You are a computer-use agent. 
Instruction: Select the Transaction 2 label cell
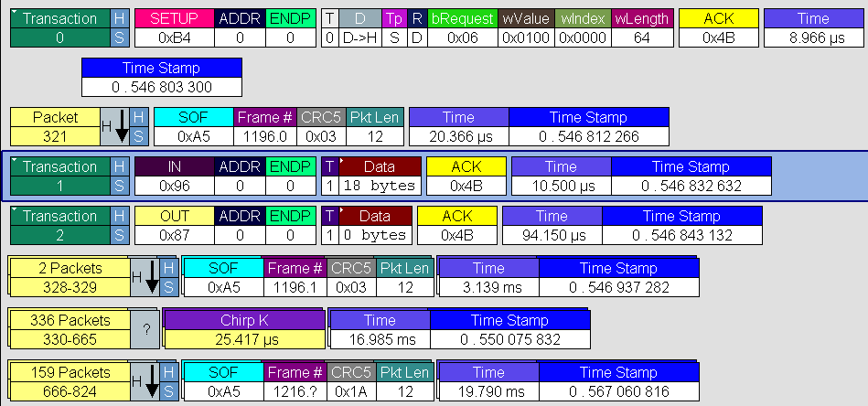tap(59, 225)
